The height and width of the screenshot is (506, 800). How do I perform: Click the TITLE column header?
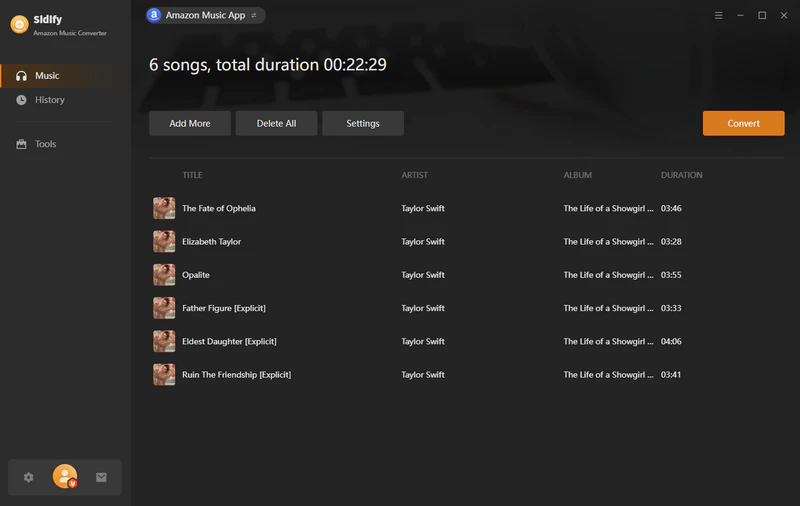192,175
